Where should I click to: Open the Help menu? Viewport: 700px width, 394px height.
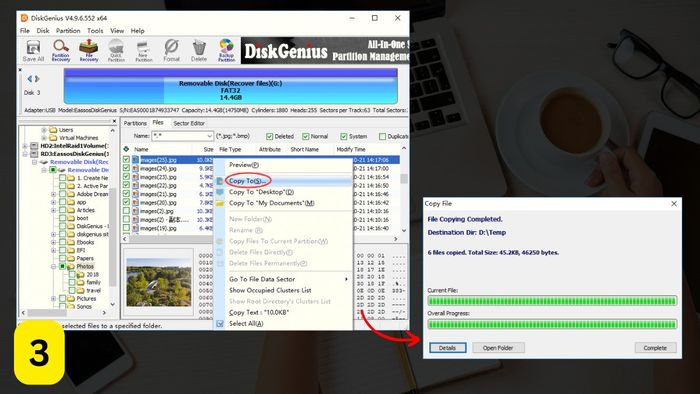138,31
